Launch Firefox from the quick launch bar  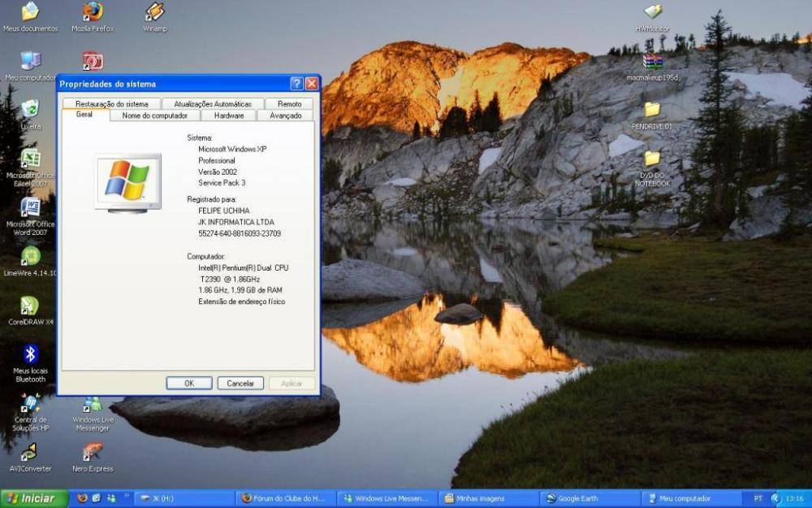point(82,499)
